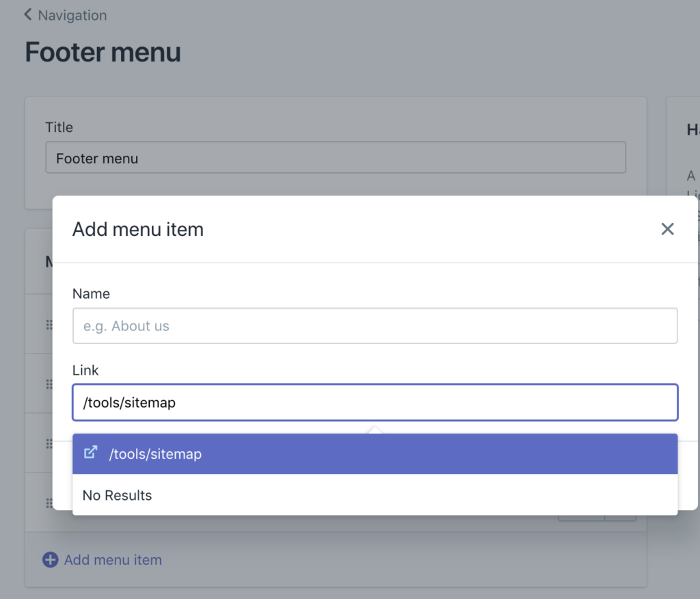
Task: Click the No Results text
Action: (x=118, y=495)
